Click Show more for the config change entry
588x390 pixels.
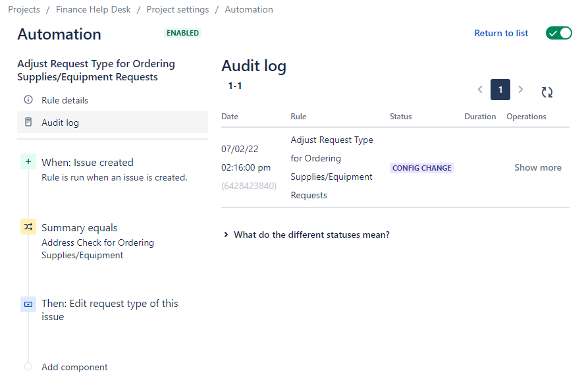pos(538,167)
